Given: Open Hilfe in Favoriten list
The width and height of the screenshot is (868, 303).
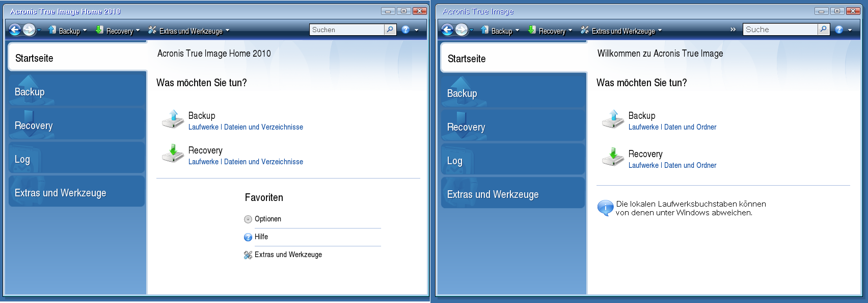Looking at the screenshot, I should point(261,237).
